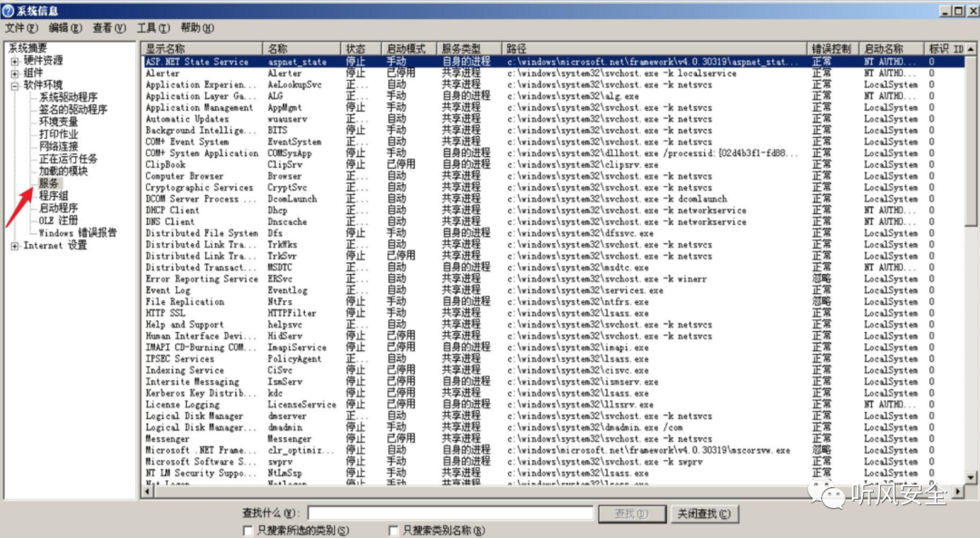Select OLE 注册 tree item
The width and height of the screenshot is (980, 538).
58,220
